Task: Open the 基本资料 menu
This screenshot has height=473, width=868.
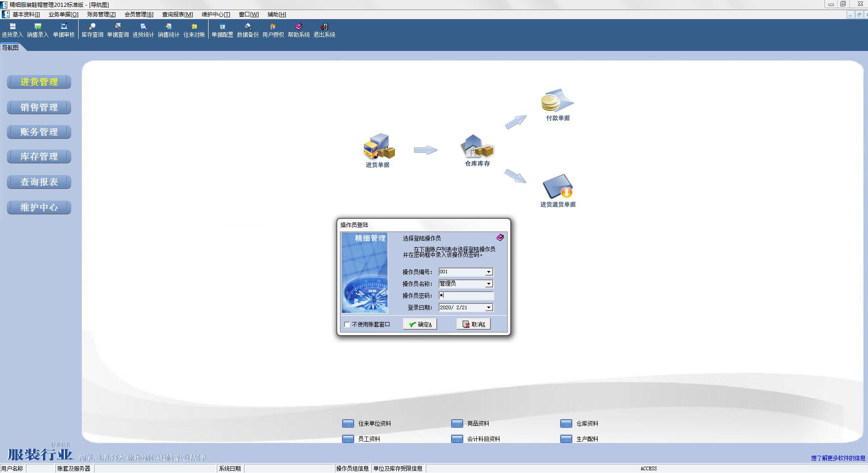Action: coord(26,15)
